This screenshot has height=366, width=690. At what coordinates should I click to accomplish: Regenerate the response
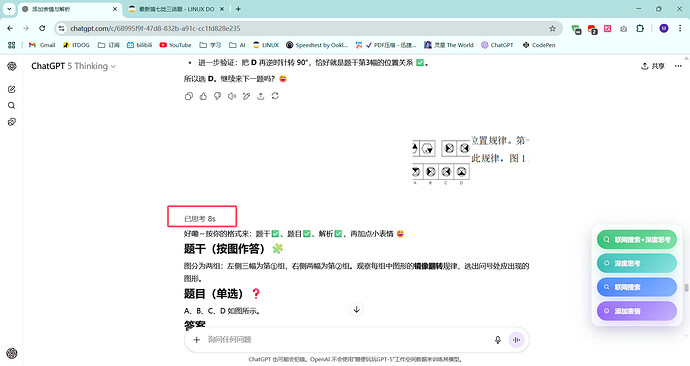pos(275,96)
